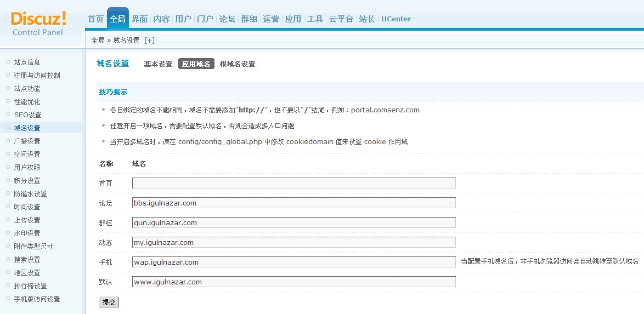Viewport: 644px width, 314px height.
Task: Open 搜索设置 in the sidebar
Action: pos(27,259)
